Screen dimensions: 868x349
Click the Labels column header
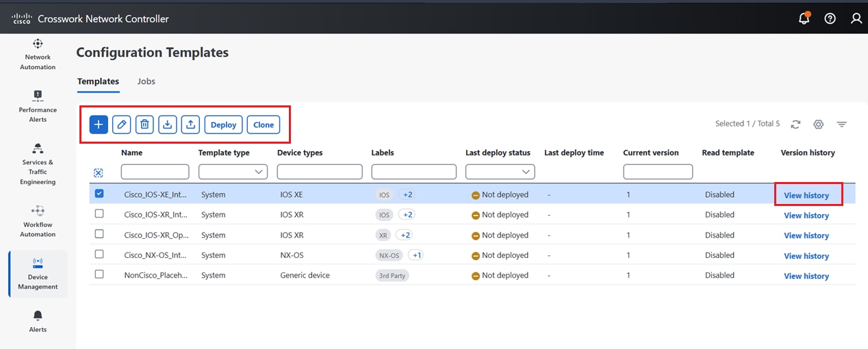pyautogui.click(x=383, y=153)
